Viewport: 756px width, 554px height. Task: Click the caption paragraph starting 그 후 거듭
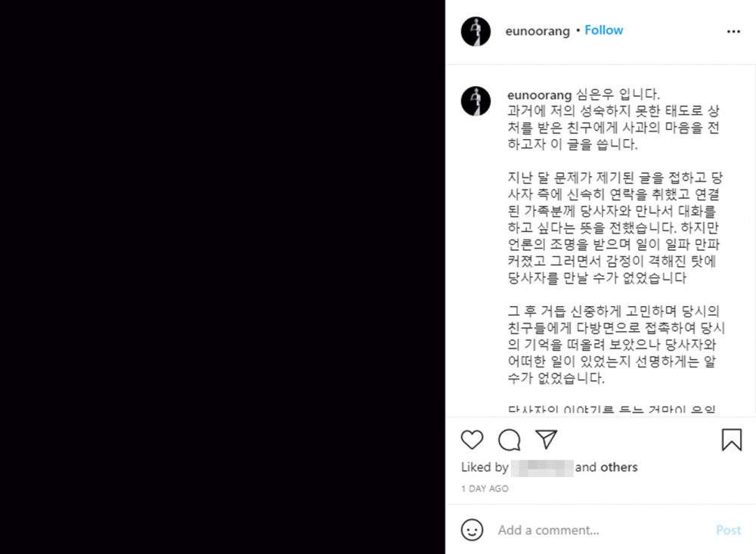click(616, 344)
